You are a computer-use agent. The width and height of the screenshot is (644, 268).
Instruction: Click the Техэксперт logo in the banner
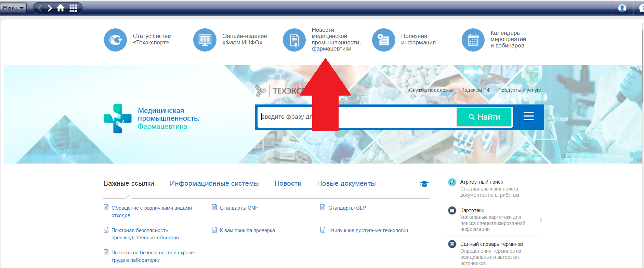click(x=280, y=91)
